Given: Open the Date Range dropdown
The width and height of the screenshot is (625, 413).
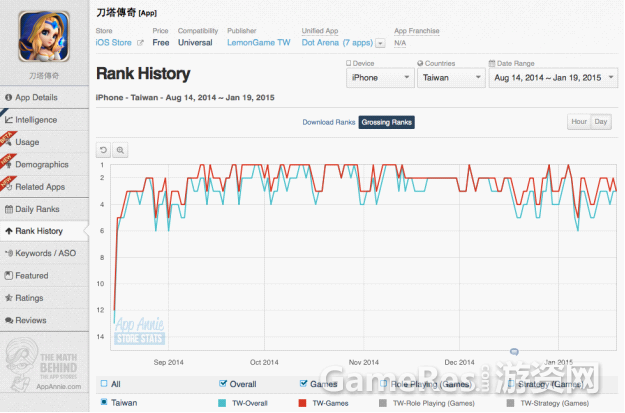Looking at the screenshot, I should point(553,78).
